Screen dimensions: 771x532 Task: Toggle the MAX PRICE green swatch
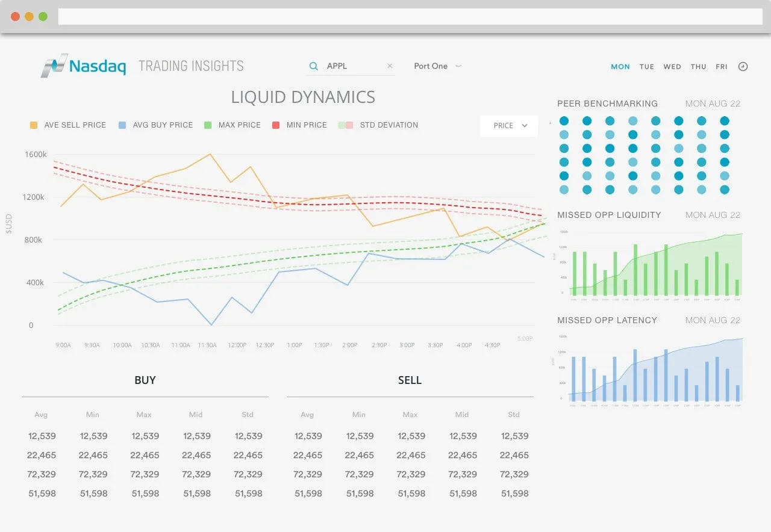pyautogui.click(x=208, y=125)
